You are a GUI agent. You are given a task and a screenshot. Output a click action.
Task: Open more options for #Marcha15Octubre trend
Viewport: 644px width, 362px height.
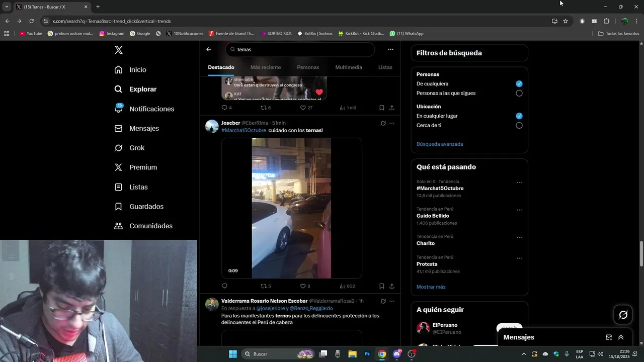(x=519, y=183)
